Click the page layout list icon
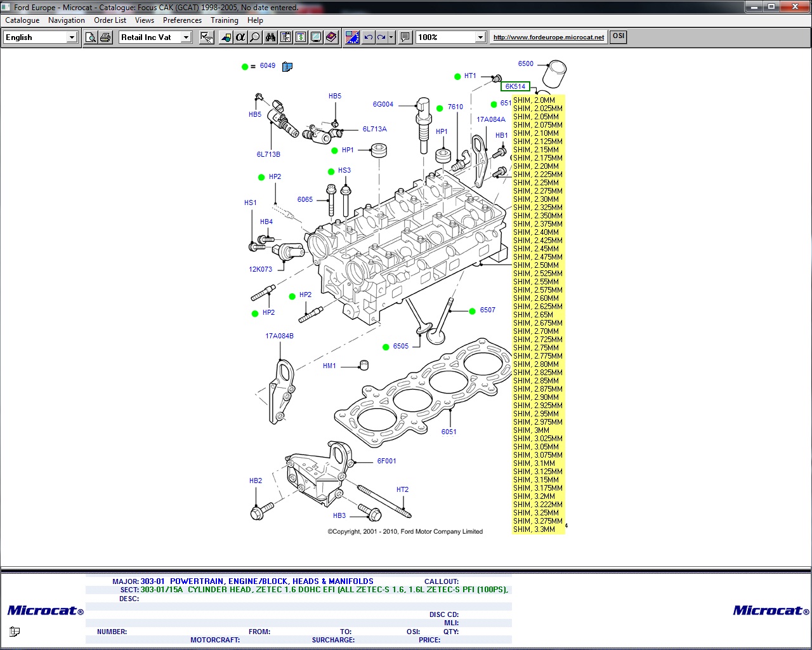 tap(285, 37)
